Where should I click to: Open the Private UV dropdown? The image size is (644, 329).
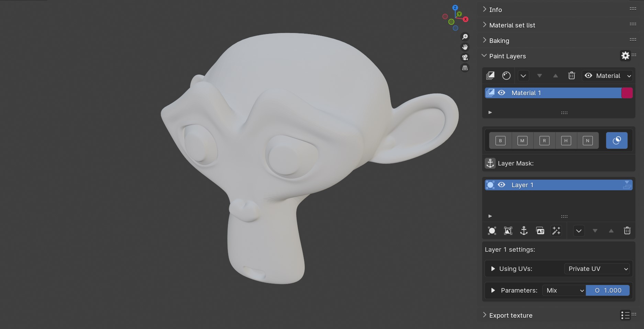tap(597, 269)
